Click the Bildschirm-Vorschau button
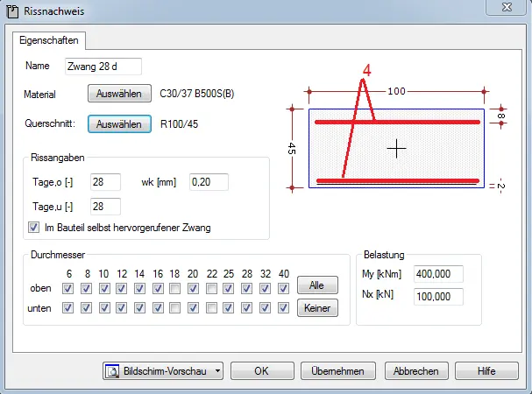532x394 pixels. coord(163,371)
